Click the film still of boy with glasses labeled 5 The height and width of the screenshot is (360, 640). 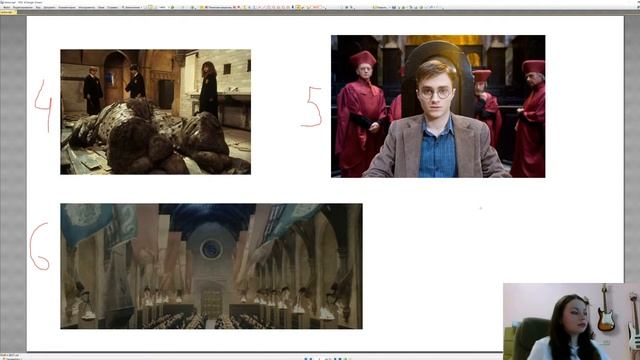[438, 106]
